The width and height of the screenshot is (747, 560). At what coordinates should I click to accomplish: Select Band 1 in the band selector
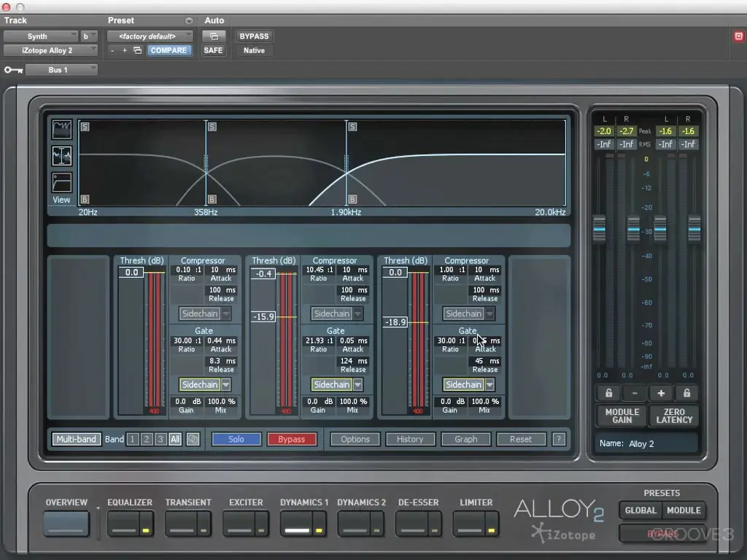(133, 439)
